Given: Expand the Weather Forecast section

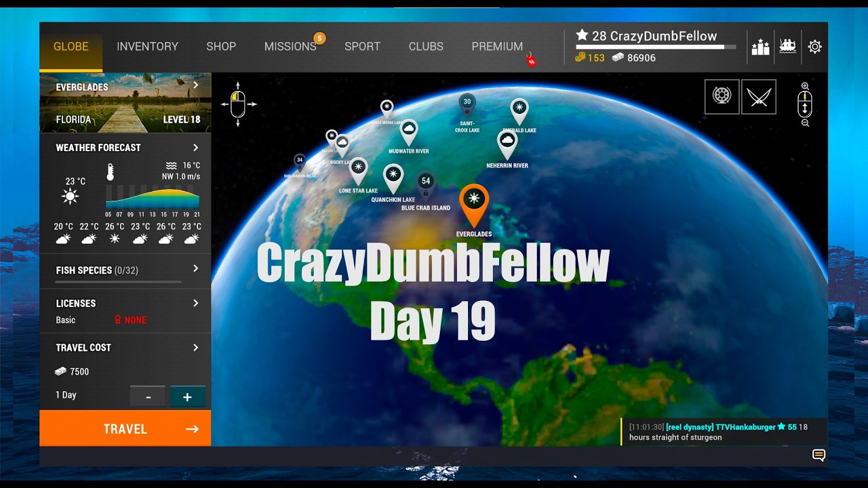Looking at the screenshot, I should [195, 148].
